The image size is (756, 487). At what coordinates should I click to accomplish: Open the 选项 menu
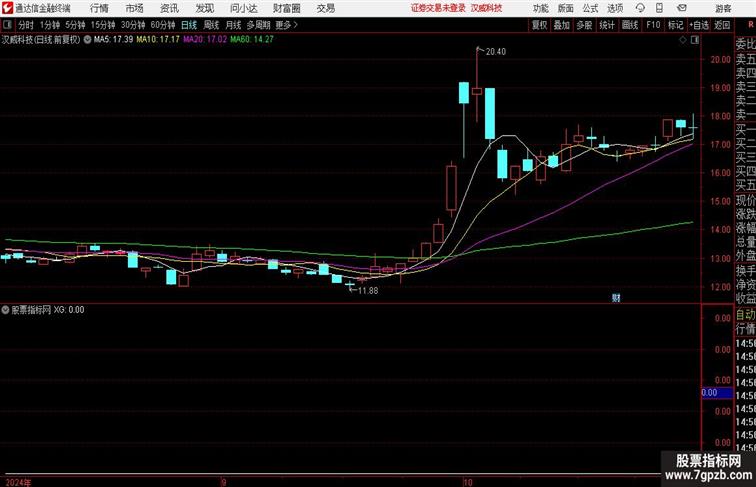(x=615, y=8)
